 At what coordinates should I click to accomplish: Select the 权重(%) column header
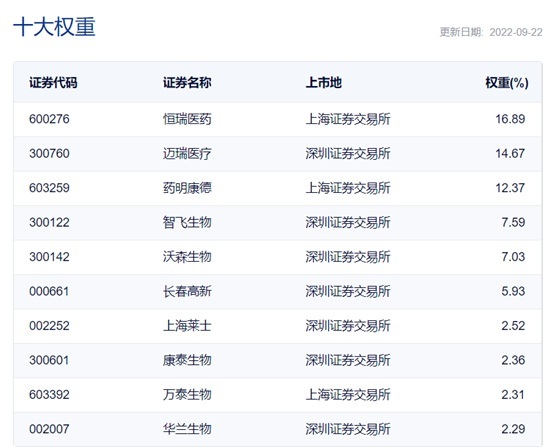(x=507, y=83)
